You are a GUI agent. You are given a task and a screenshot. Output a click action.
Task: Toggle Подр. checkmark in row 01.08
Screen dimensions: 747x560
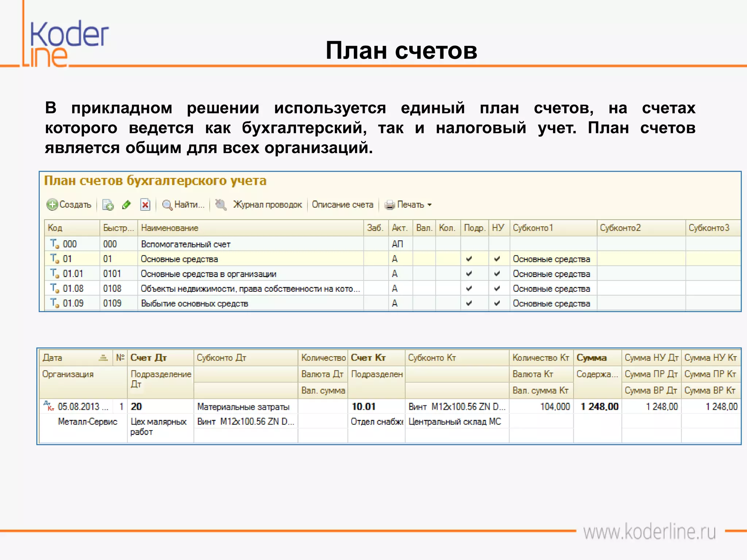coord(469,288)
